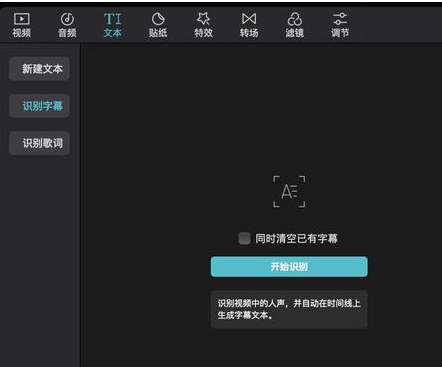Click the subtitle recognition A icon
Screen dimensions: 442x367
[x=289, y=192]
